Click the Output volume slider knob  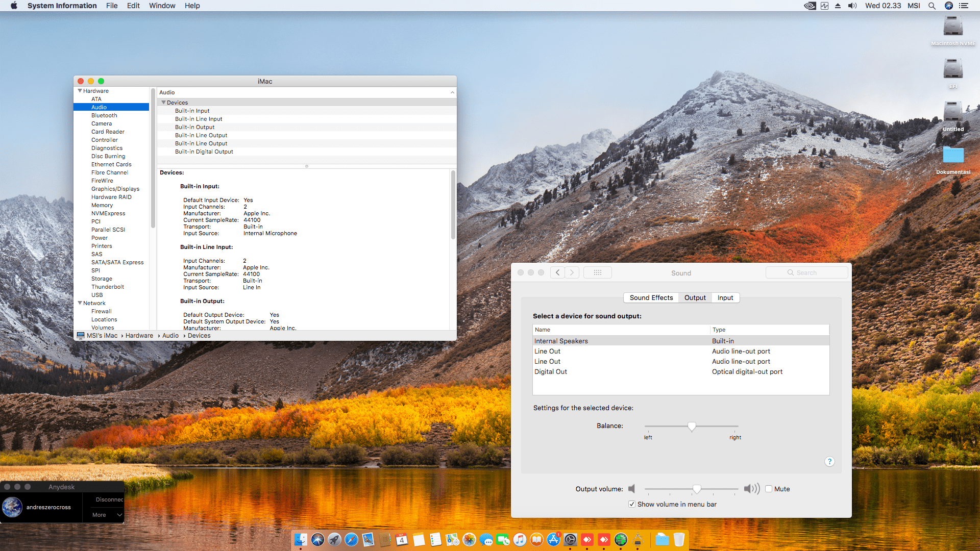697,489
